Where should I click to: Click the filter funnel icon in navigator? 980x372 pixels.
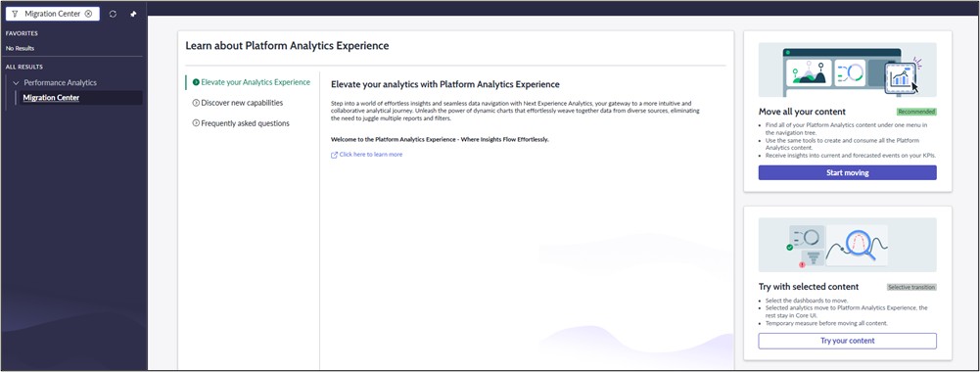[x=15, y=14]
